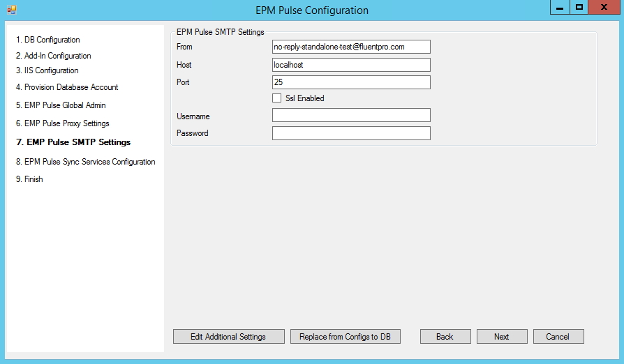
Task: Click the Edit Additional Settings button
Action: point(229,337)
